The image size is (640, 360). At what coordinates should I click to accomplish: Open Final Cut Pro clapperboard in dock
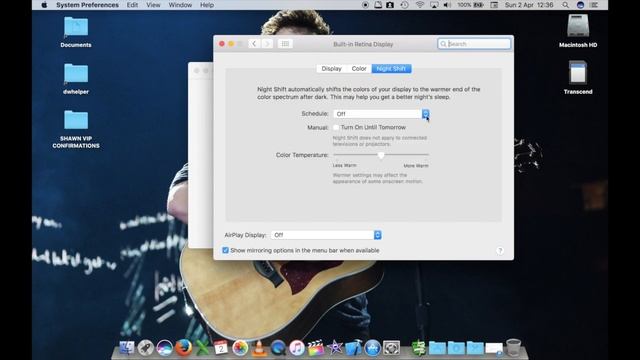click(316, 348)
